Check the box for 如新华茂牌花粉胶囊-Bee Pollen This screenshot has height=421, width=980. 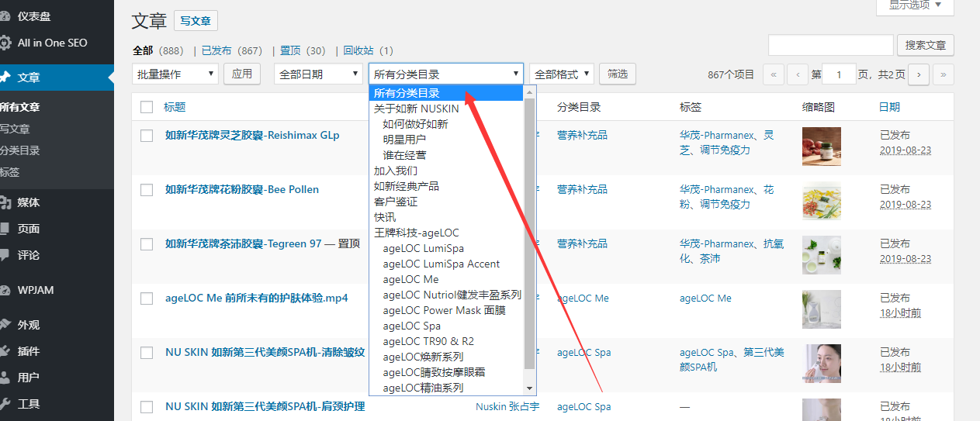[x=147, y=190]
